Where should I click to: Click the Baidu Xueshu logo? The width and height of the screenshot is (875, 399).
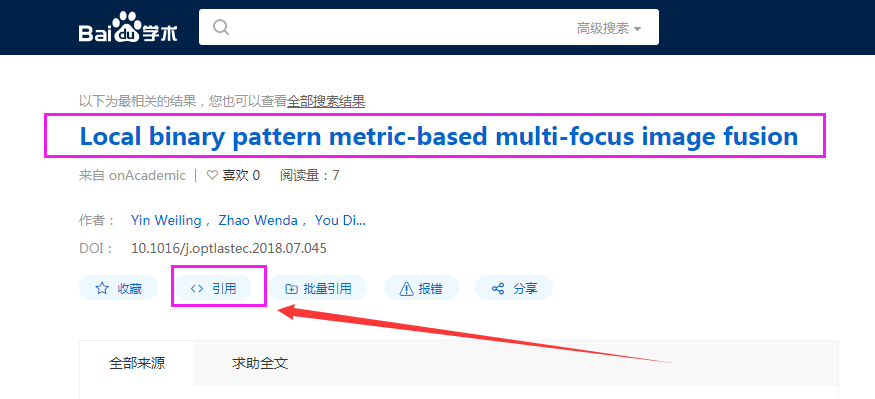[128, 28]
